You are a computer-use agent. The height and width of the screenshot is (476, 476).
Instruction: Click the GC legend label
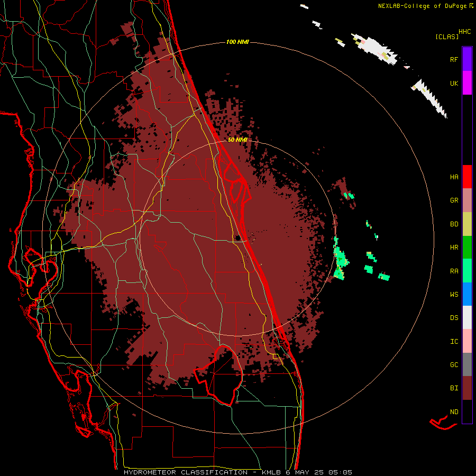454,365
